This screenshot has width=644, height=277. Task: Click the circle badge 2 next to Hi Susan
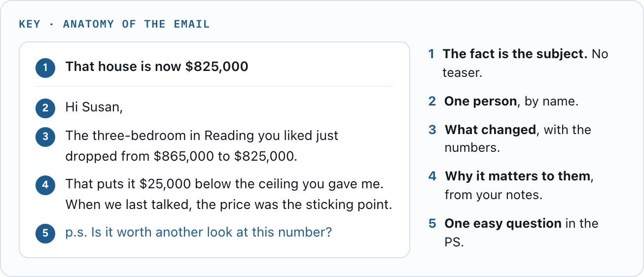point(45,107)
